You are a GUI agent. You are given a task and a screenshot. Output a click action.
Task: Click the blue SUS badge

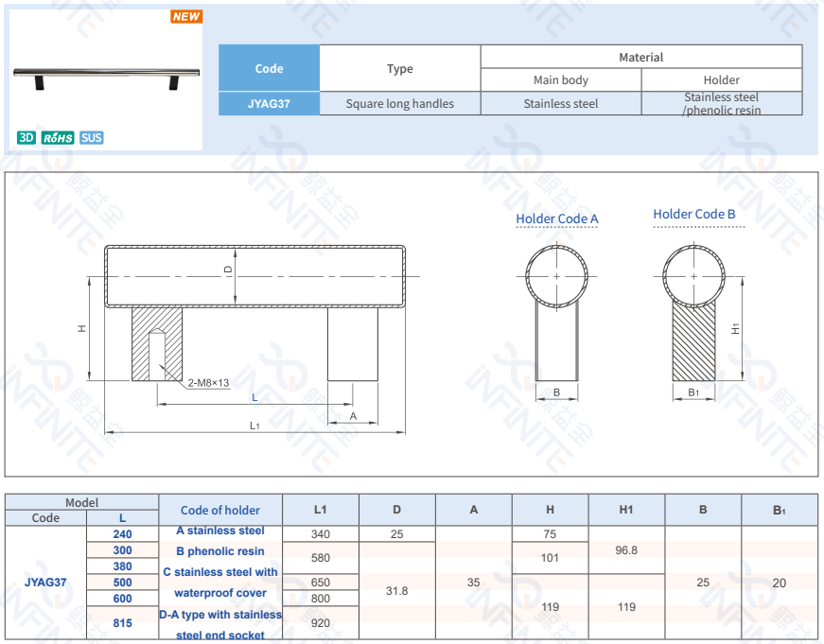(92, 138)
